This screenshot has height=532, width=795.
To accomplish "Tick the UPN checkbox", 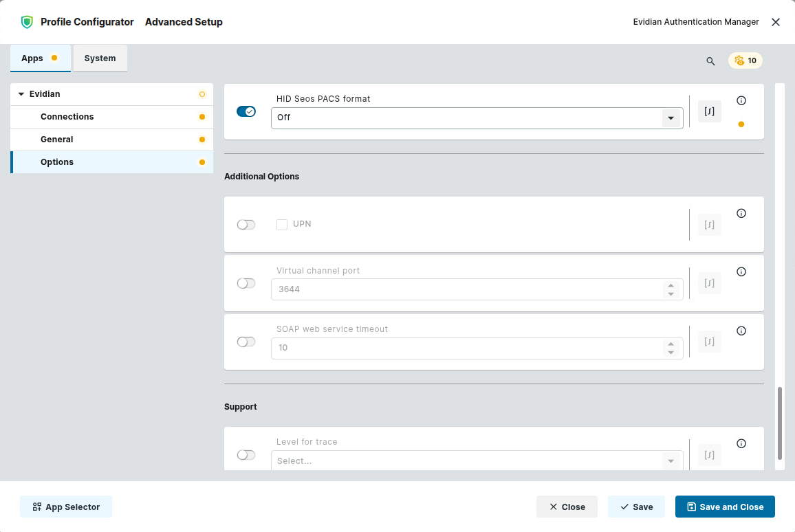I will click(282, 225).
